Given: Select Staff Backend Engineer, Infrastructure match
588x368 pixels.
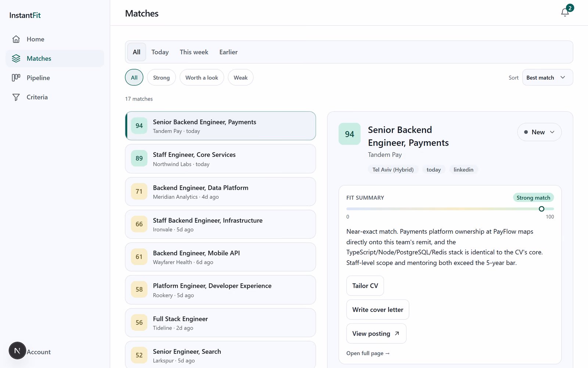Looking at the screenshot, I should click(x=220, y=224).
